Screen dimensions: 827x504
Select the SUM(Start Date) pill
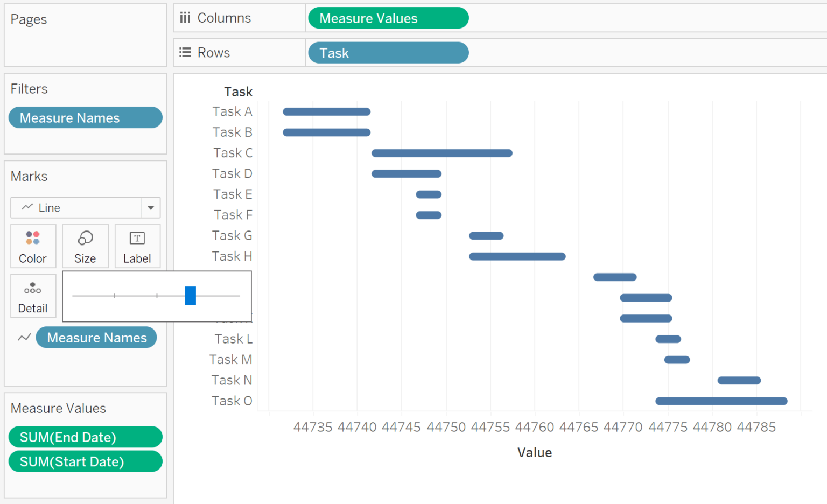click(85, 461)
